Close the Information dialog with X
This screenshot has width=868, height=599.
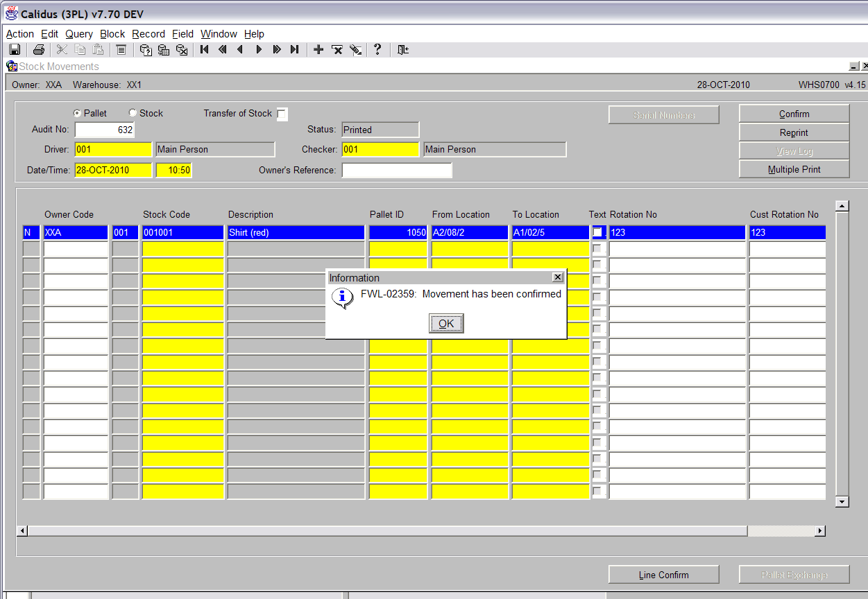click(x=557, y=277)
